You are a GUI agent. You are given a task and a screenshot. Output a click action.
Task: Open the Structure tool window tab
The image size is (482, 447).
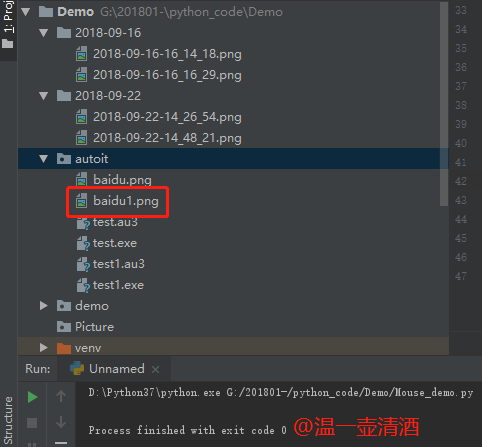(8, 420)
